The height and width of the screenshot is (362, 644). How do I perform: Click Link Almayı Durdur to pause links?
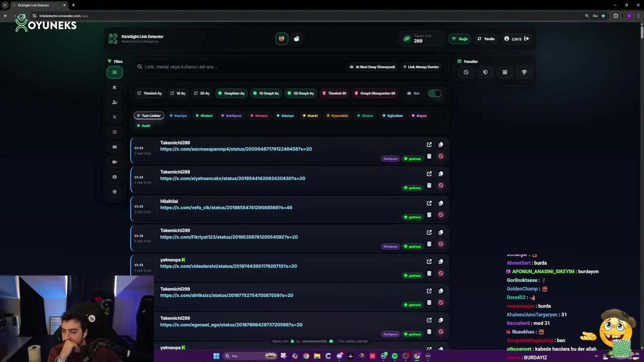[x=421, y=67]
